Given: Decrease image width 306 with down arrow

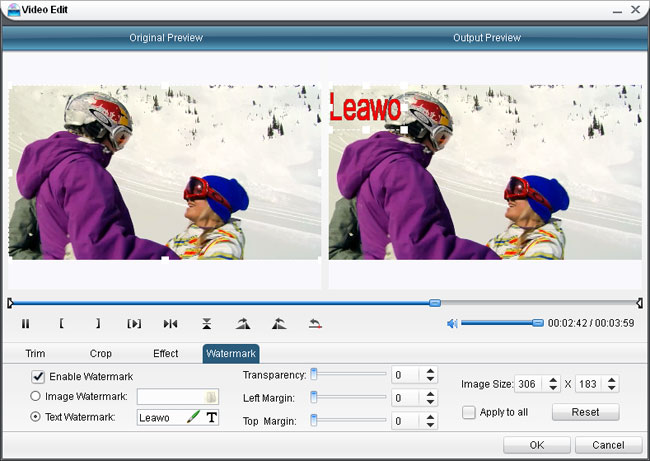Looking at the screenshot, I should [x=553, y=388].
